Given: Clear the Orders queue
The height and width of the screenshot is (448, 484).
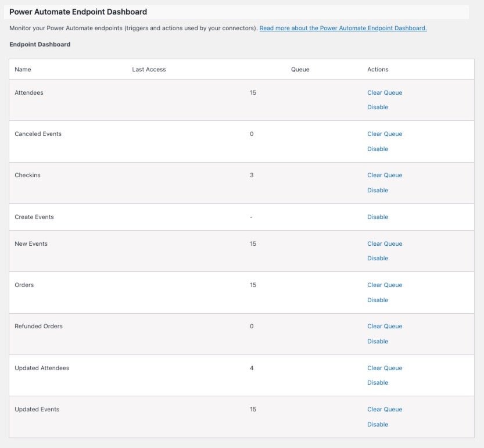Looking at the screenshot, I should coord(385,285).
